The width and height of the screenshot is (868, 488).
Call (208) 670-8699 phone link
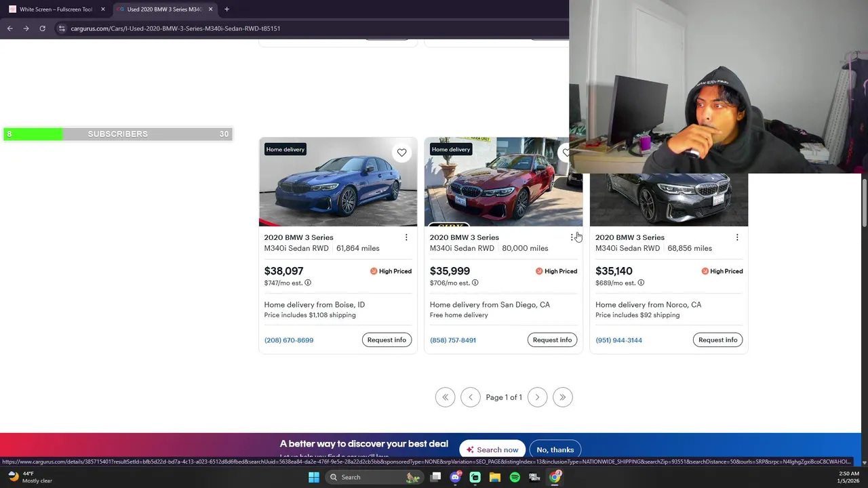[x=289, y=340]
